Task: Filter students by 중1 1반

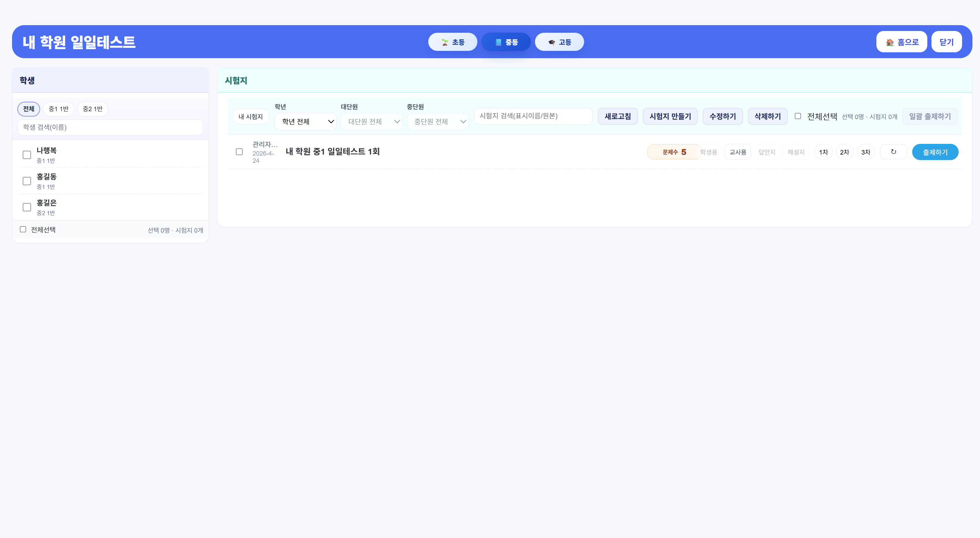Action: click(59, 109)
